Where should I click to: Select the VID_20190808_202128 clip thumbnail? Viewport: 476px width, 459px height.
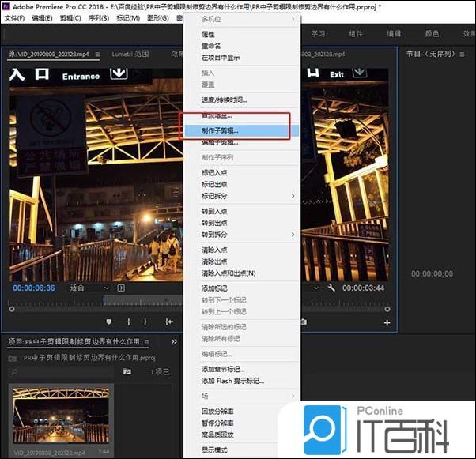tap(61, 418)
